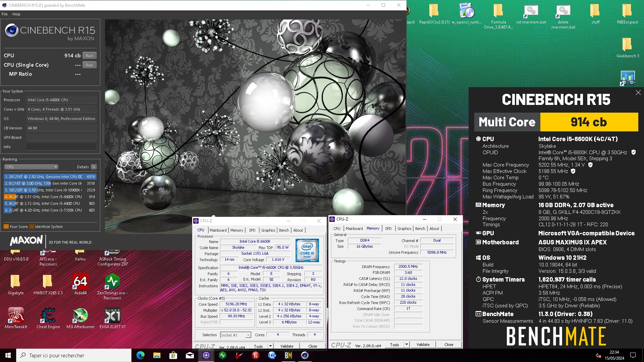Image resolution: width=644 pixels, height=362 pixels.
Task: Switch to Memory tab in left CPU-Z
Action: click(x=237, y=230)
